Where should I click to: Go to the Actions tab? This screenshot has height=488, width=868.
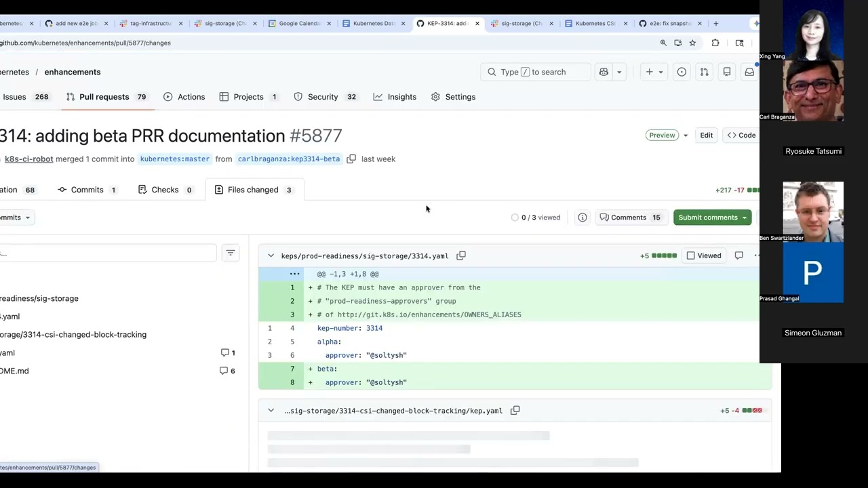pyautogui.click(x=184, y=97)
